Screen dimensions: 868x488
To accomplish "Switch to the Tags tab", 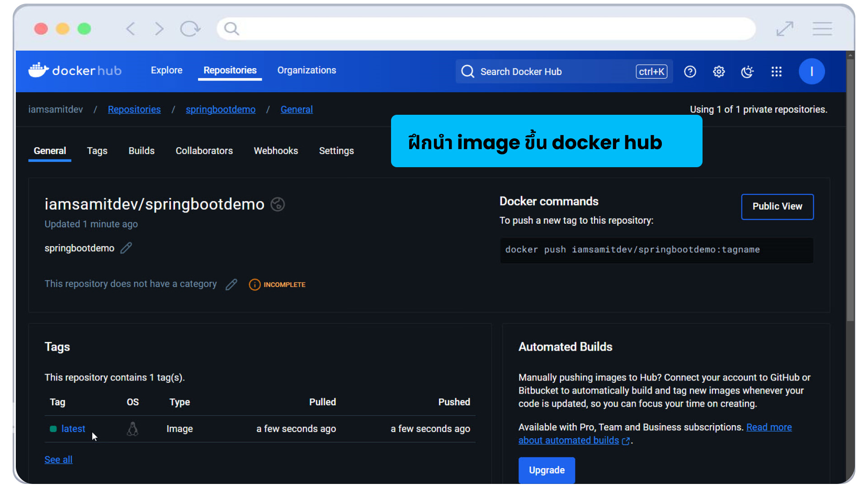I will 97,151.
